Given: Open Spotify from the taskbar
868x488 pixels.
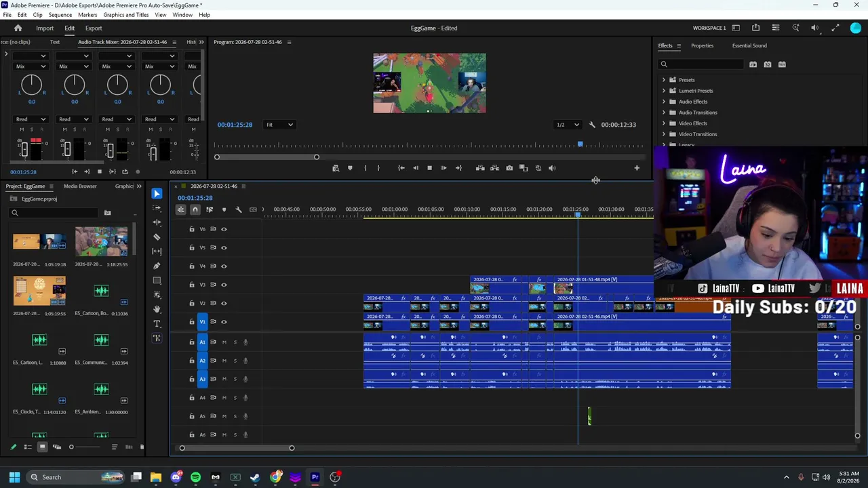Looking at the screenshot, I should click(196, 477).
